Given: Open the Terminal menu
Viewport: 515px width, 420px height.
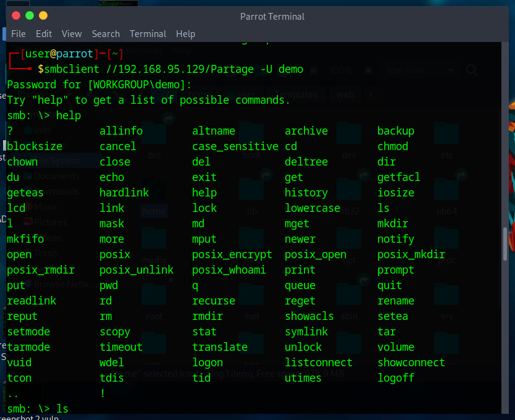Looking at the screenshot, I should pos(148,34).
